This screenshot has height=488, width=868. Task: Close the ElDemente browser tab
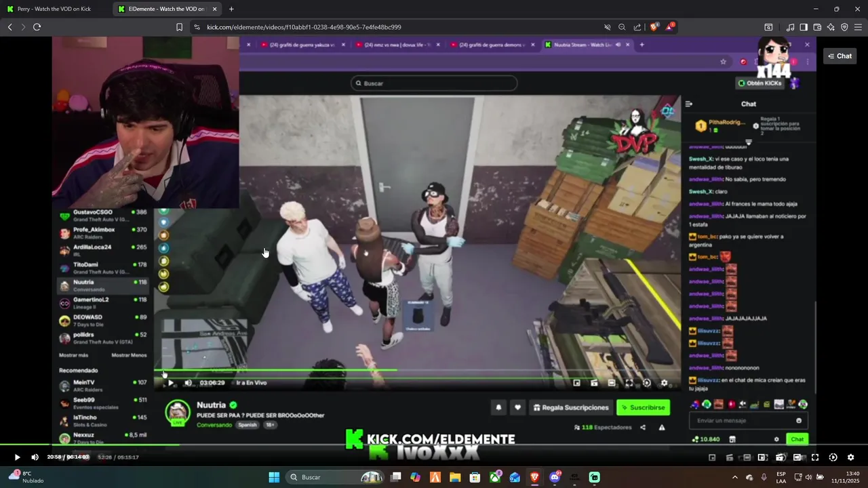pyautogui.click(x=215, y=9)
